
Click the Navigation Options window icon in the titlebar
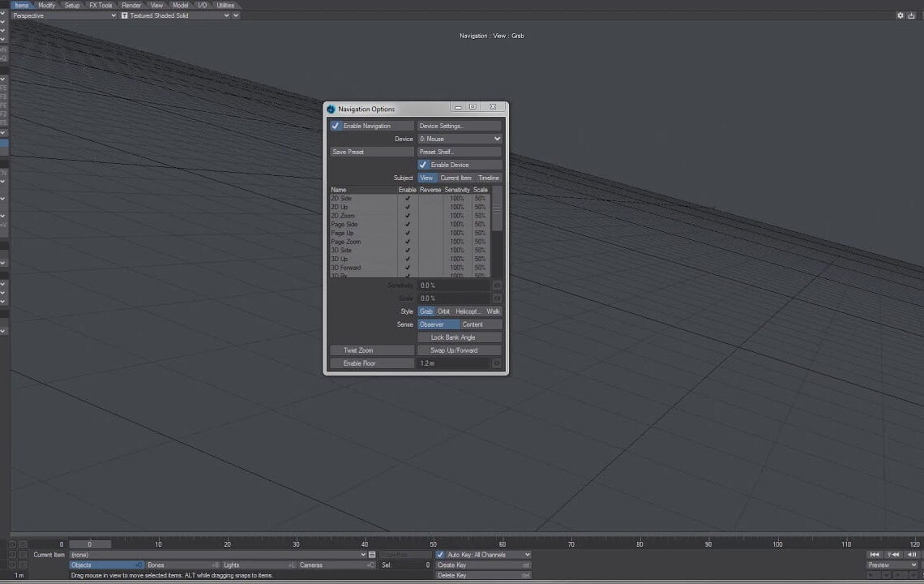(330, 108)
